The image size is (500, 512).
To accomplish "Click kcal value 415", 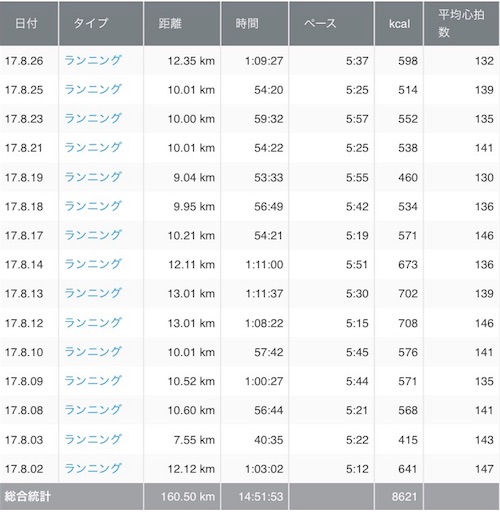I will pyautogui.click(x=408, y=440).
